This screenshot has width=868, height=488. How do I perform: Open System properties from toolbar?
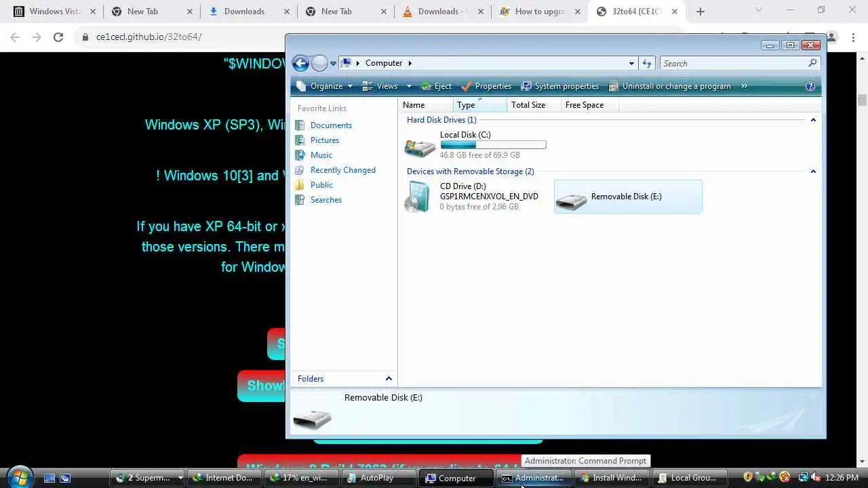560,86
